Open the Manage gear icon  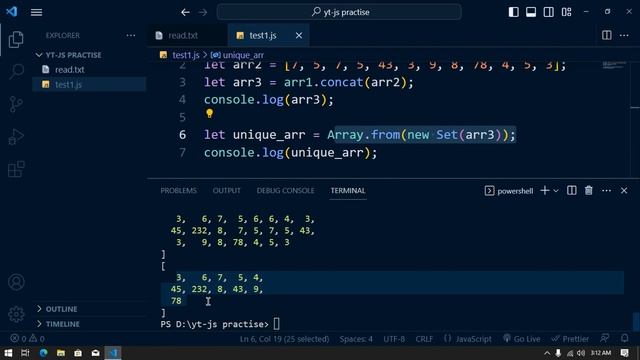point(16,314)
